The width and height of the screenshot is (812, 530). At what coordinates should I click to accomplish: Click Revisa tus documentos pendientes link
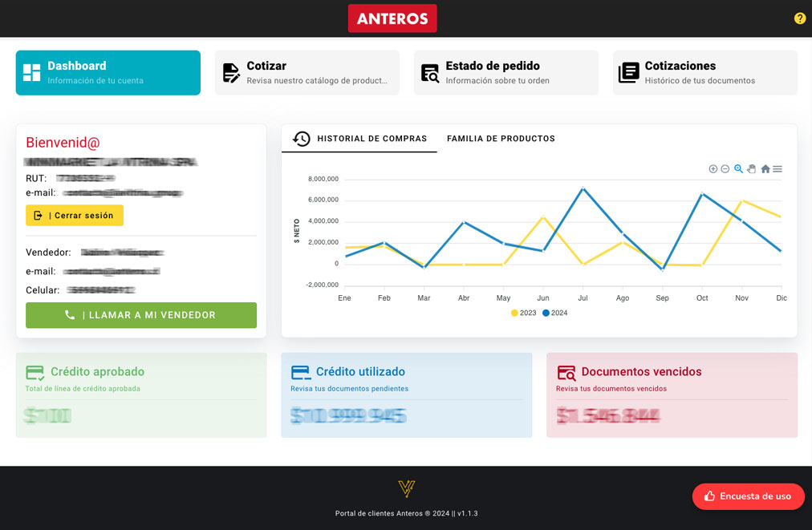tap(349, 389)
